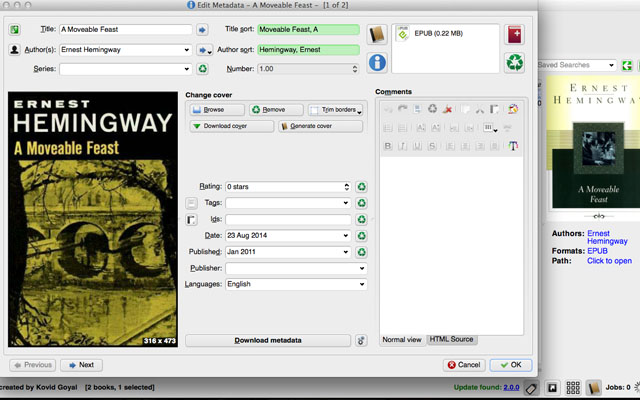Open the Author(s) dropdown
Image resolution: width=640 pixels, height=400 pixels.
click(187, 50)
